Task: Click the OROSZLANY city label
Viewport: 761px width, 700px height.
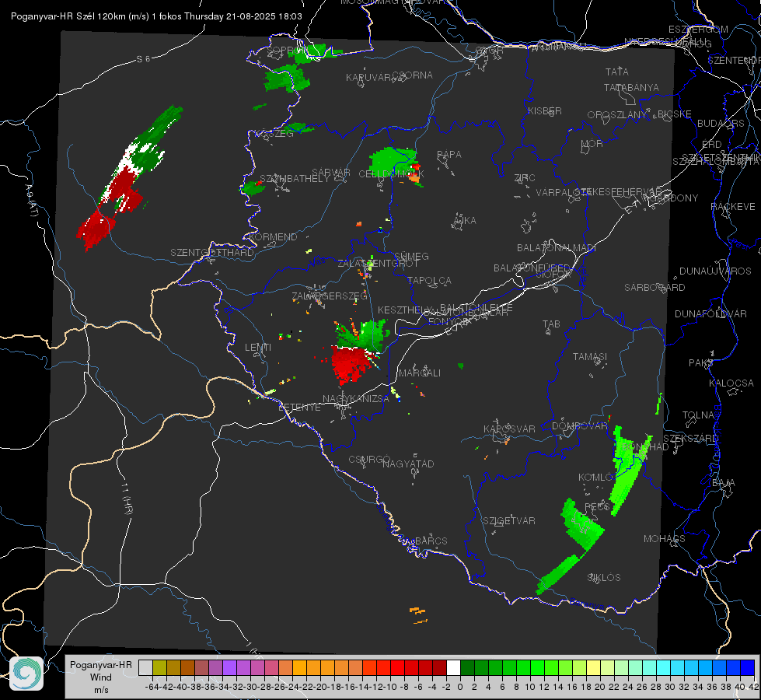Action: pyautogui.click(x=617, y=114)
